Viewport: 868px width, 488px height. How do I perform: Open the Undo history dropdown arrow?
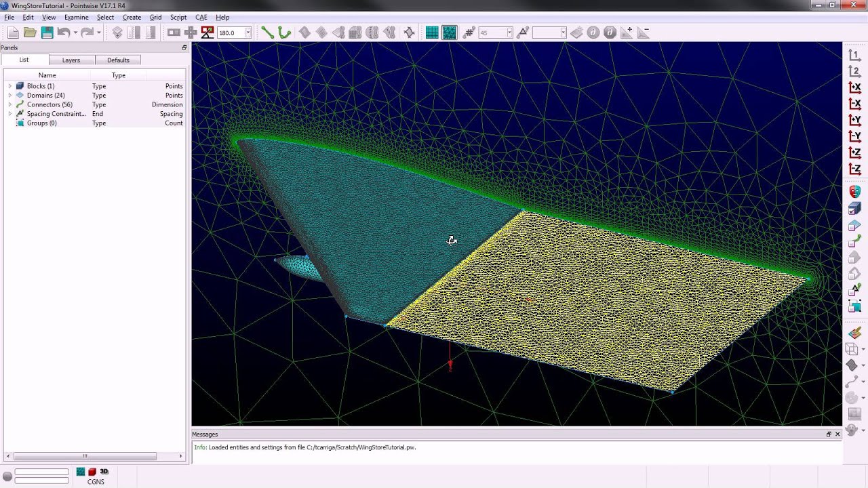click(x=75, y=33)
